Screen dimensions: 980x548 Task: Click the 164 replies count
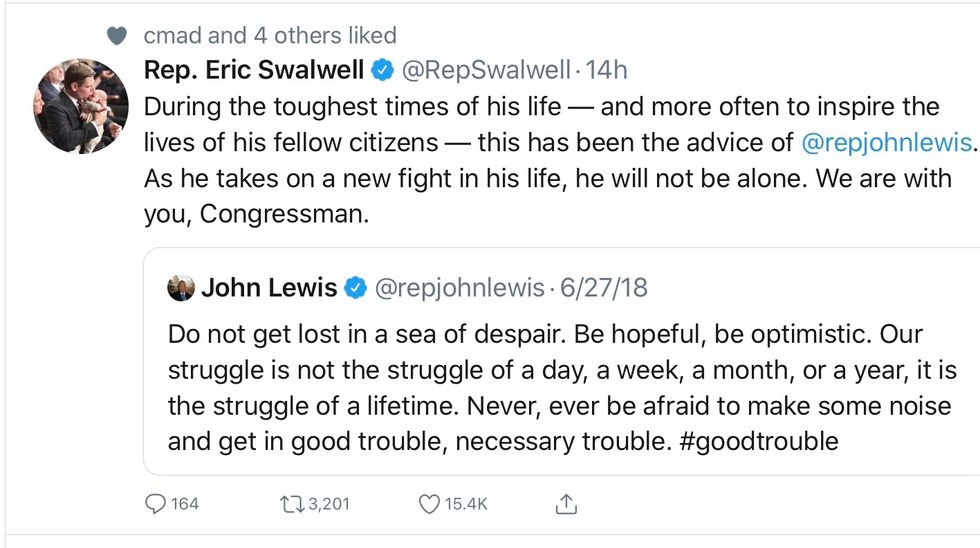coord(184,503)
